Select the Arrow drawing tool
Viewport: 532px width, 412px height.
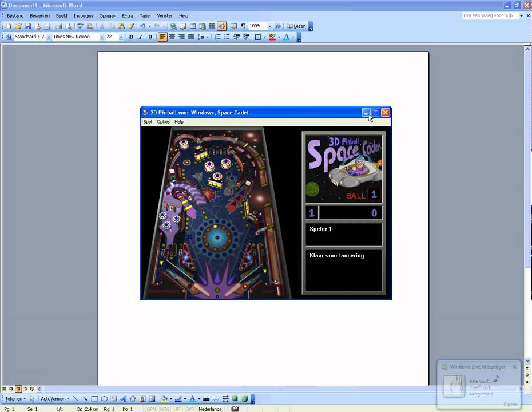[x=85, y=399]
